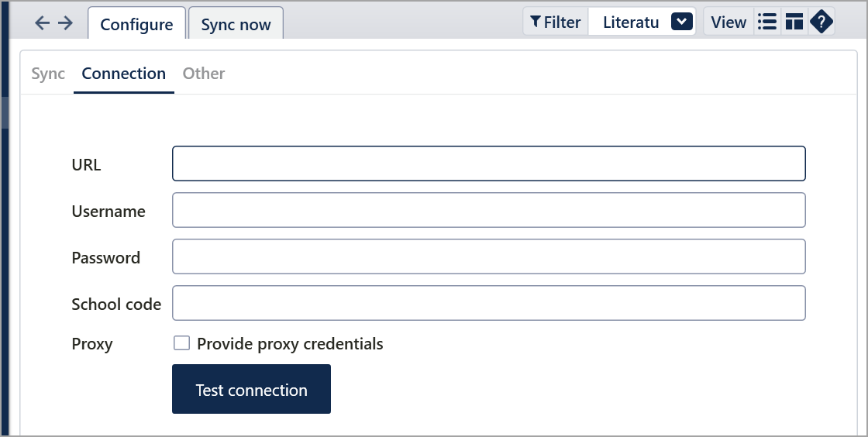Click the funnel Filter icon

pos(536,22)
